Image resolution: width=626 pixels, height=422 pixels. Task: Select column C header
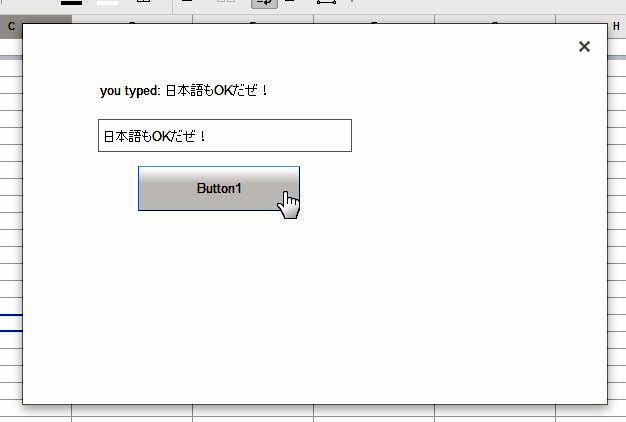click(11, 26)
